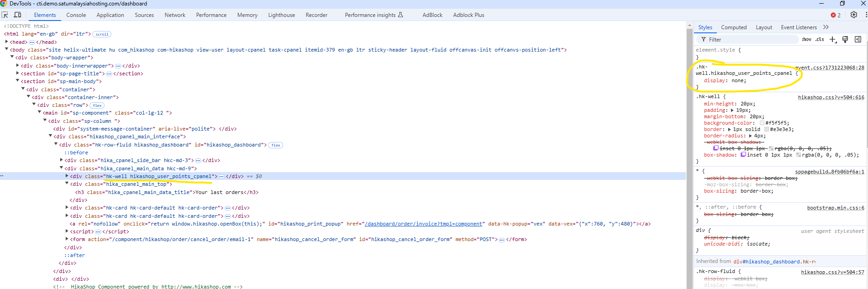This screenshot has height=289, width=868.
Task: Toggle element state with :hov
Action: [x=807, y=40]
